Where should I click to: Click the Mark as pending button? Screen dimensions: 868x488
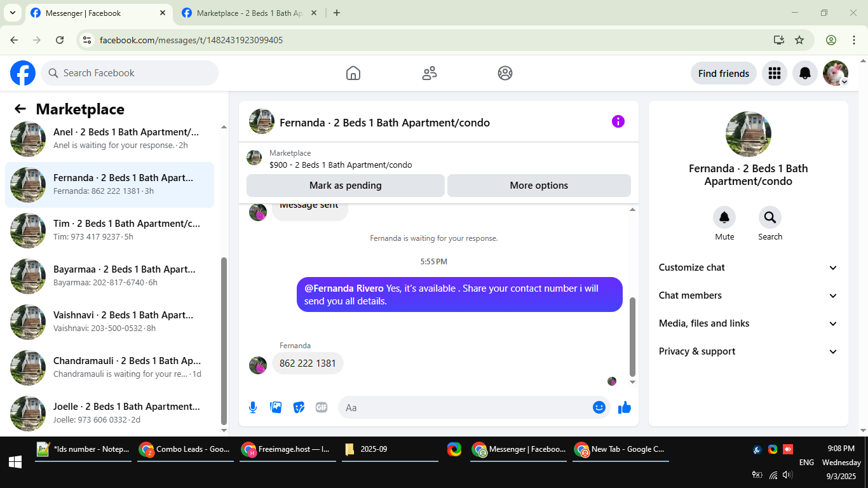coord(346,186)
